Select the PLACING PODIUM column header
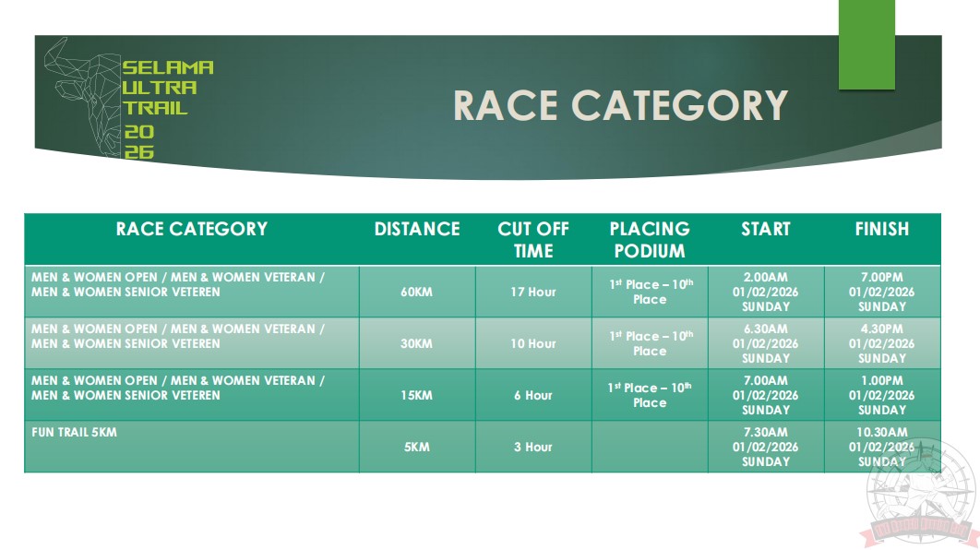The width and height of the screenshot is (980, 550). [650, 240]
